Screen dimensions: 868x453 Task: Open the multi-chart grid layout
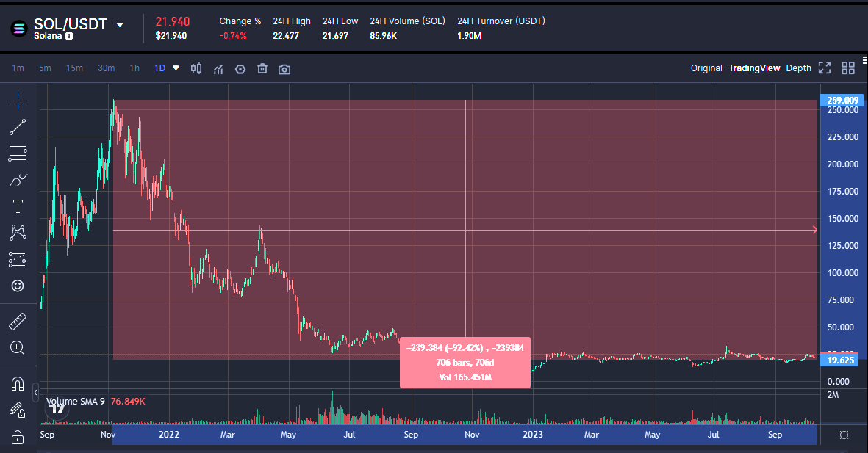(848, 68)
